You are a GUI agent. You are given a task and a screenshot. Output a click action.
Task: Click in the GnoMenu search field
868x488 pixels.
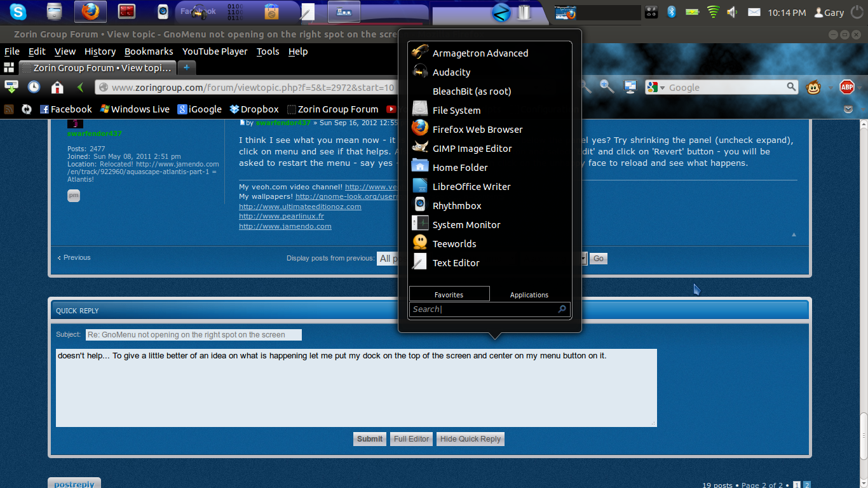pyautogui.click(x=483, y=309)
